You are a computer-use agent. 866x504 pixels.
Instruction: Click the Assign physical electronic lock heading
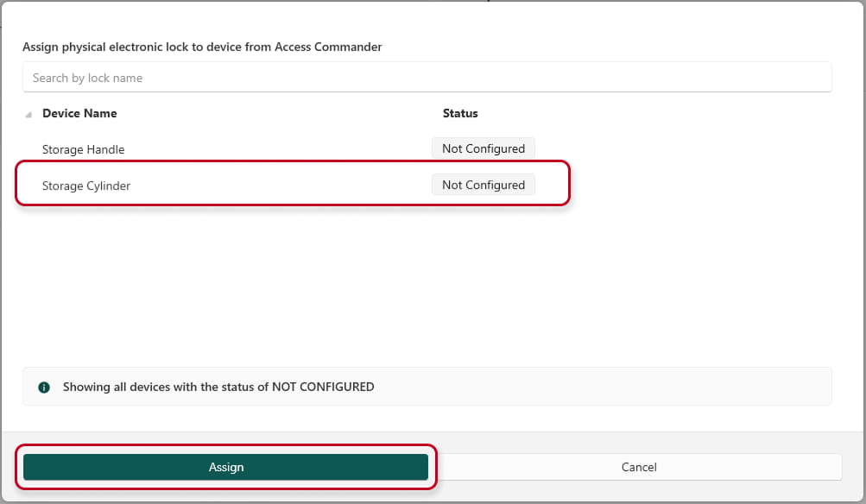click(202, 47)
